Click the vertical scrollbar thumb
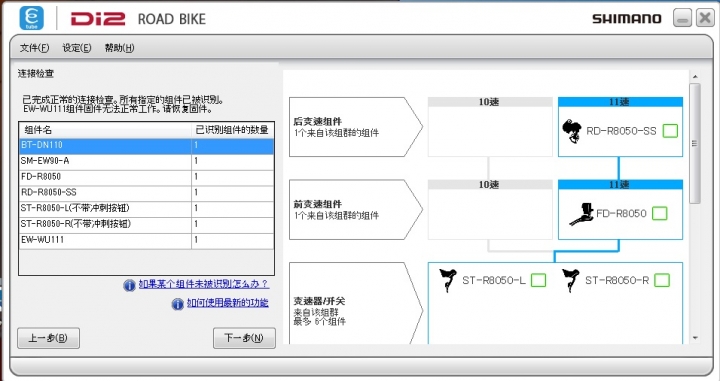720x381 pixels. click(695, 144)
